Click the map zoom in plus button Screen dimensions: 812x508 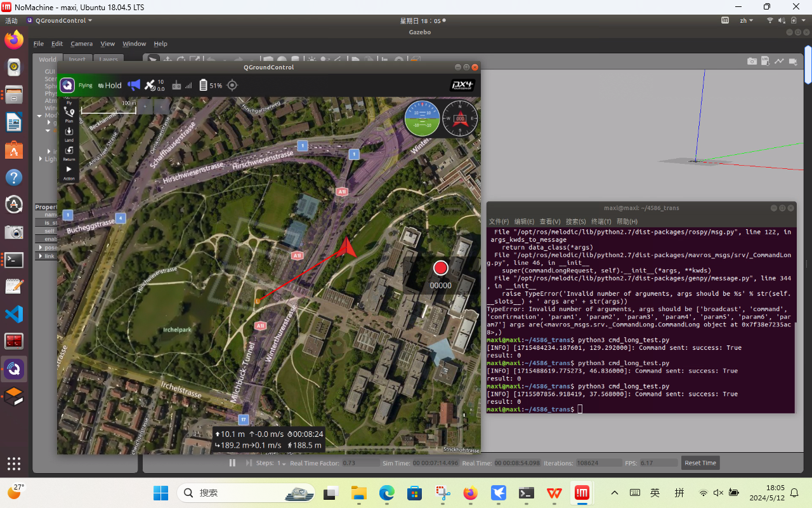(x=145, y=107)
